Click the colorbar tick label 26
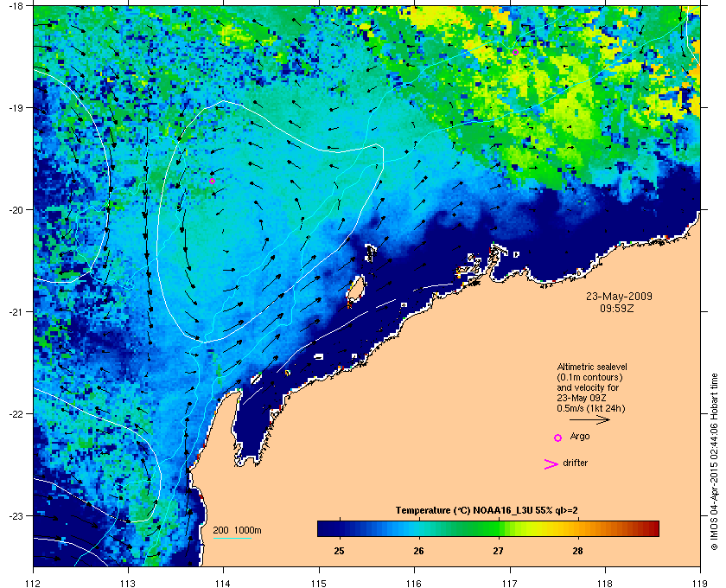Viewport: 726px width, 588px height. coord(418,551)
